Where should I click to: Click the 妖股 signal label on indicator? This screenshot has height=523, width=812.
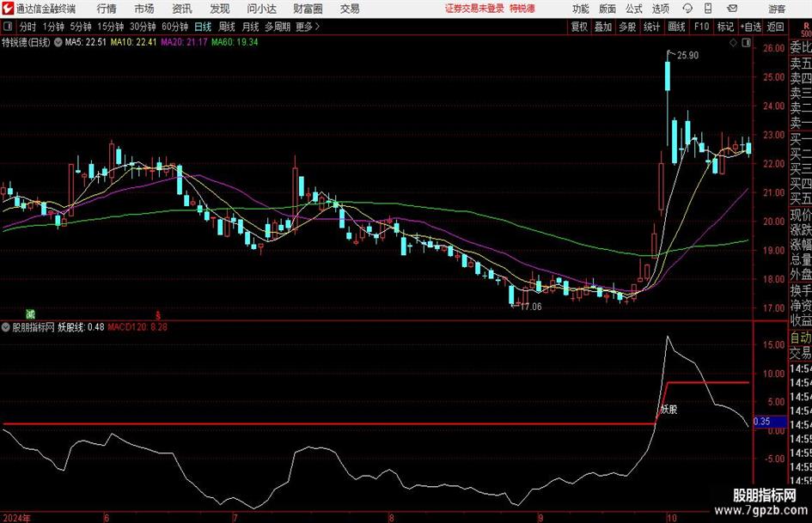coord(669,410)
